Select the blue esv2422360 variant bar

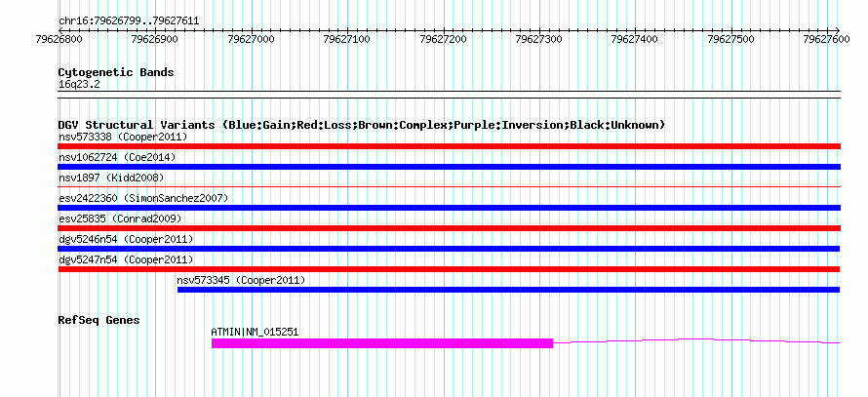(x=449, y=208)
